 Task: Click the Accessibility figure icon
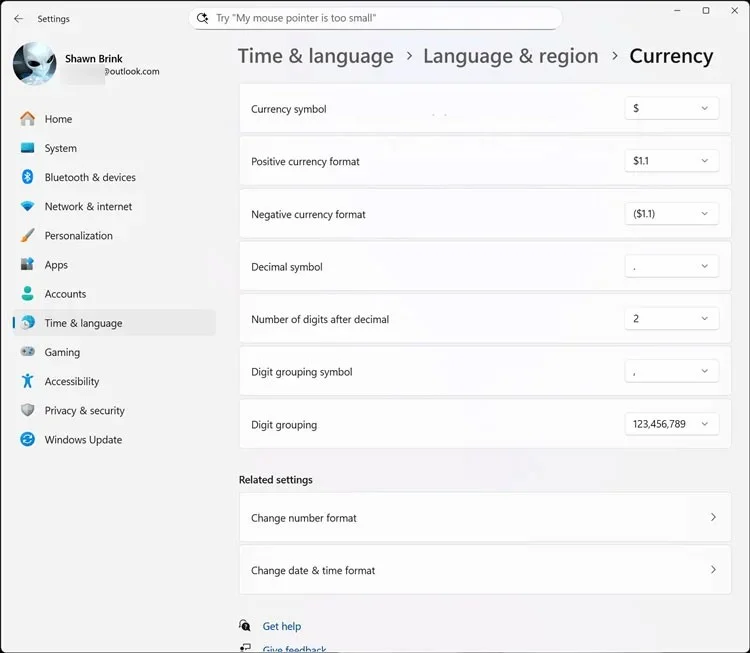[27, 381]
